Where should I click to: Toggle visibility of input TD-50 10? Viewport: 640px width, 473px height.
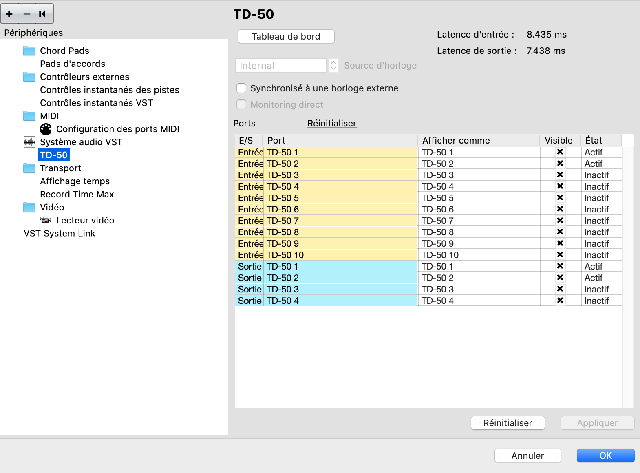(x=560, y=255)
